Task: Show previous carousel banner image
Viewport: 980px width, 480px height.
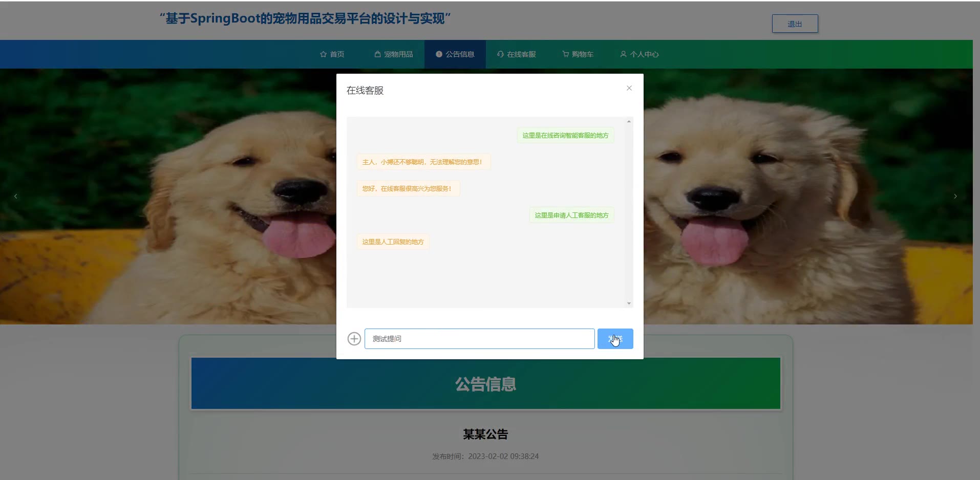Action: pyautogui.click(x=16, y=197)
